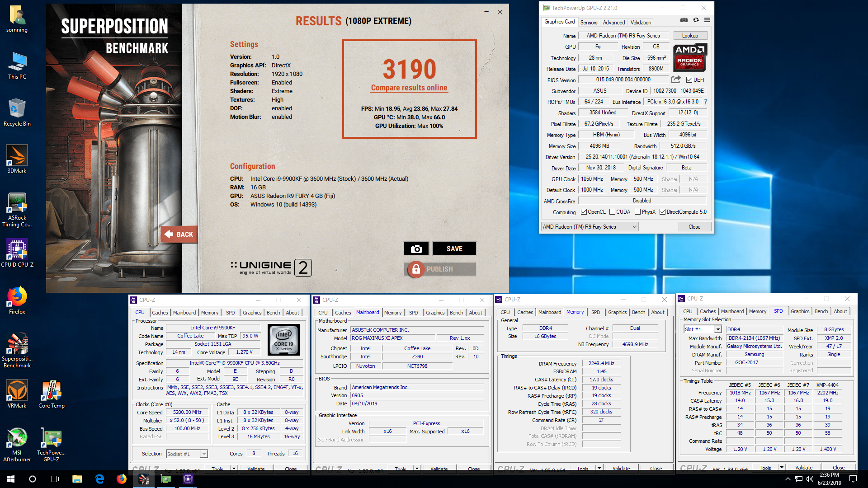Expand Tools dropdown arrow in Memory CPU-Z window
The width and height of the screenshot is (868, 488).
(x=599, y=469)
